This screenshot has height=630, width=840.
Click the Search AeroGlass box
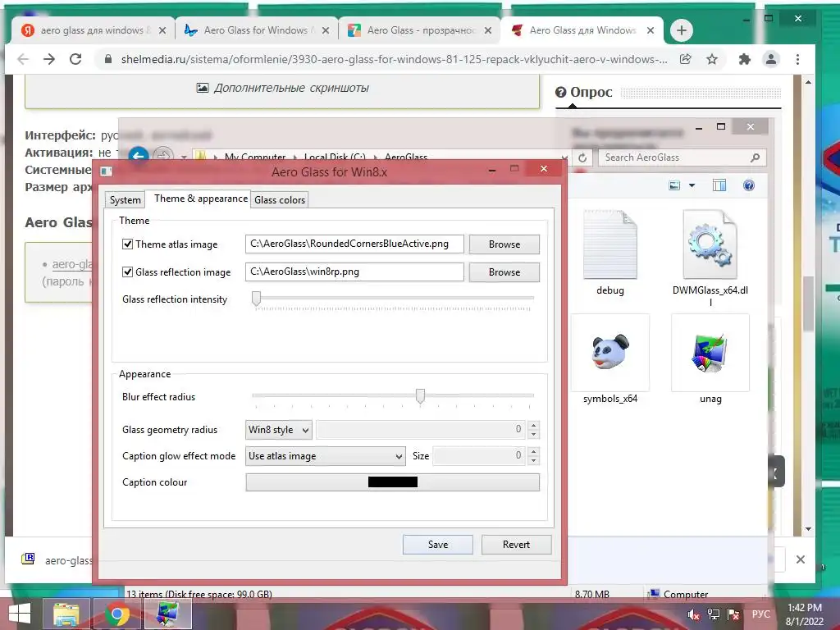[x=674, y=157]
